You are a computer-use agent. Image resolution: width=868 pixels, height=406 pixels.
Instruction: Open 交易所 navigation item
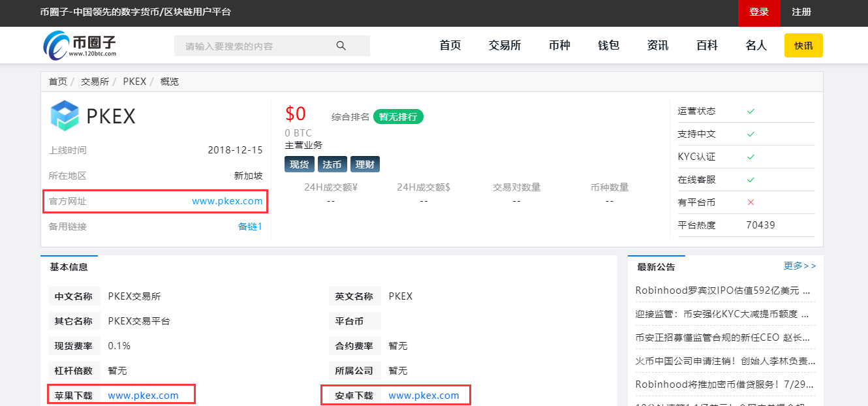(x=504, y=45)
